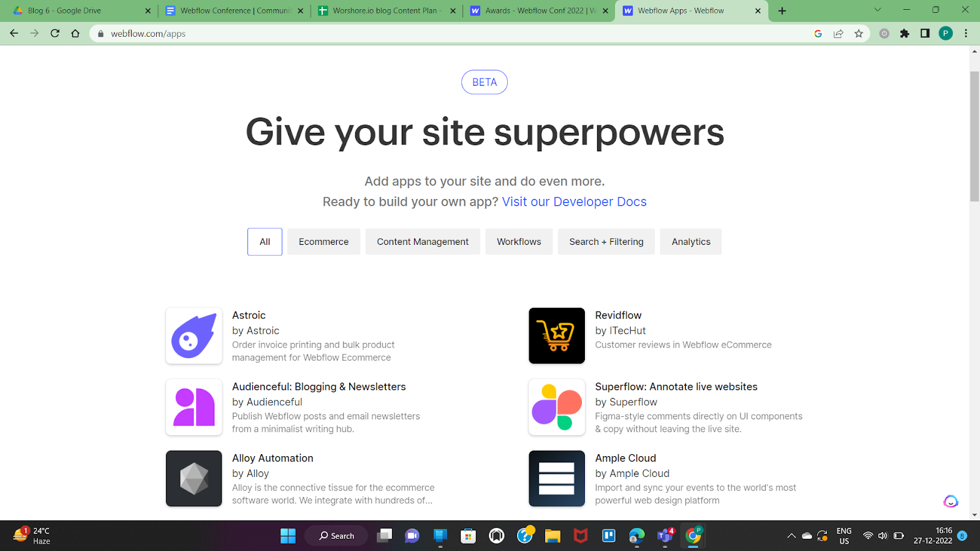Expand the tab search dropdown arrow
The image size is (980, 551).
point(878,10)
